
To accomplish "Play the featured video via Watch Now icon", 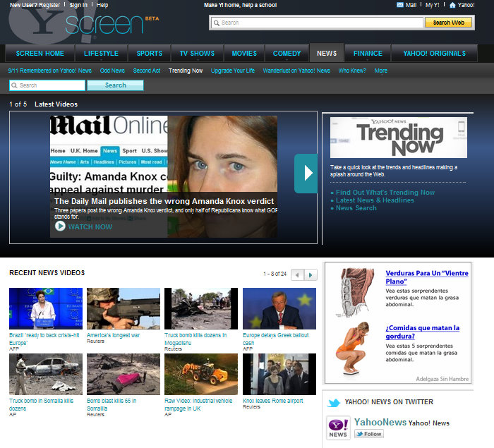I will point(60,226).
